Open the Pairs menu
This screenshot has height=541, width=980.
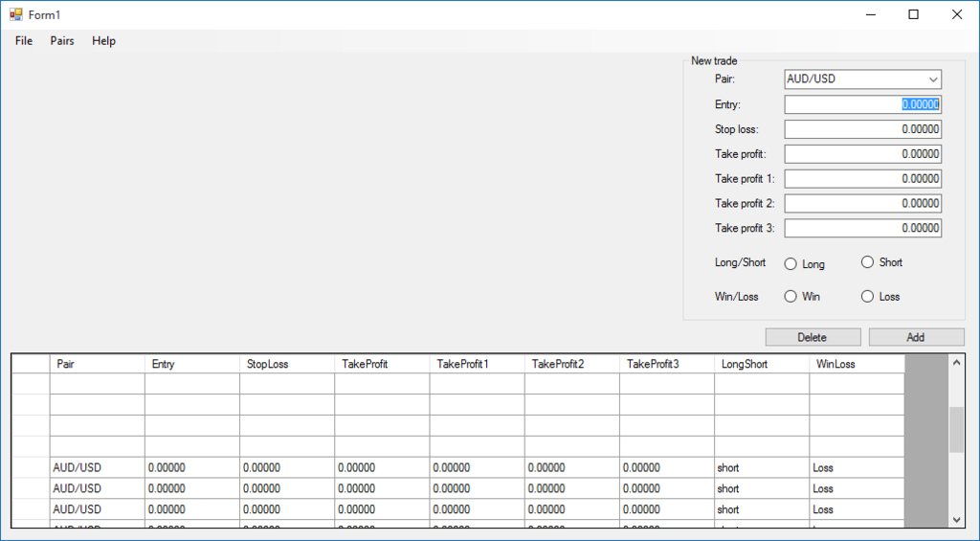tap(62, 41)
